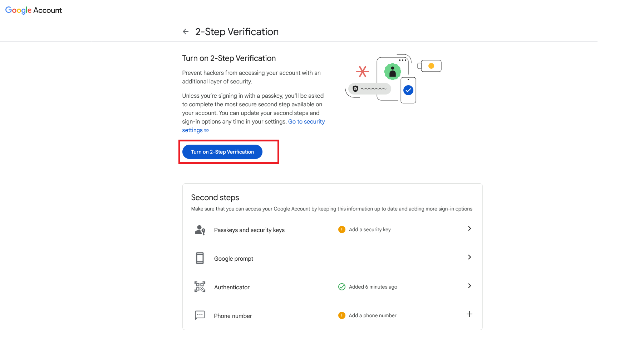Select the Authenticator row label
644x348 pixels.
tap(232, 287)
